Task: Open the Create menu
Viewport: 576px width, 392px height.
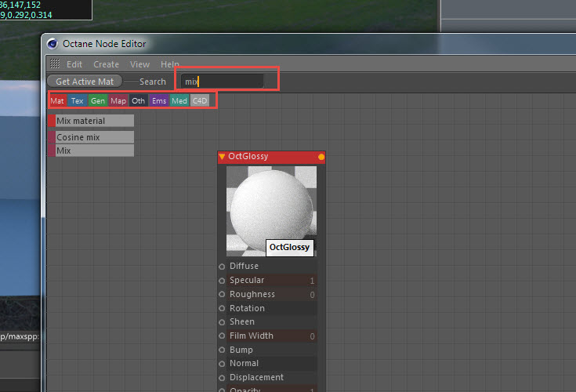Action: (106, 64)
